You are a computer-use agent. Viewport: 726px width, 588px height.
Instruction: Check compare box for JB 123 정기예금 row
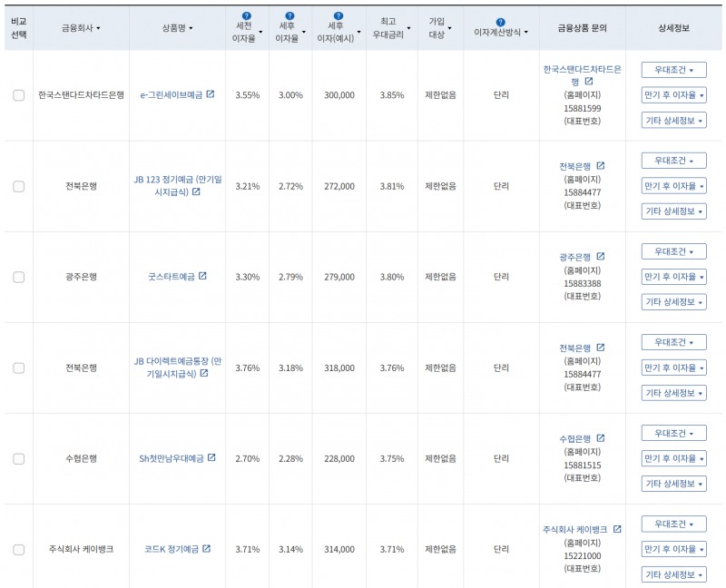point(18,187)
